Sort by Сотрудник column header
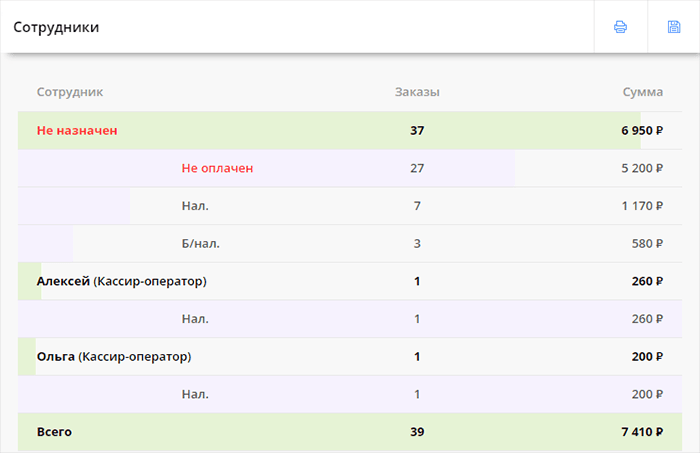Image resolution: width=700 pixels, height=453 pixels. coord(70,92)
